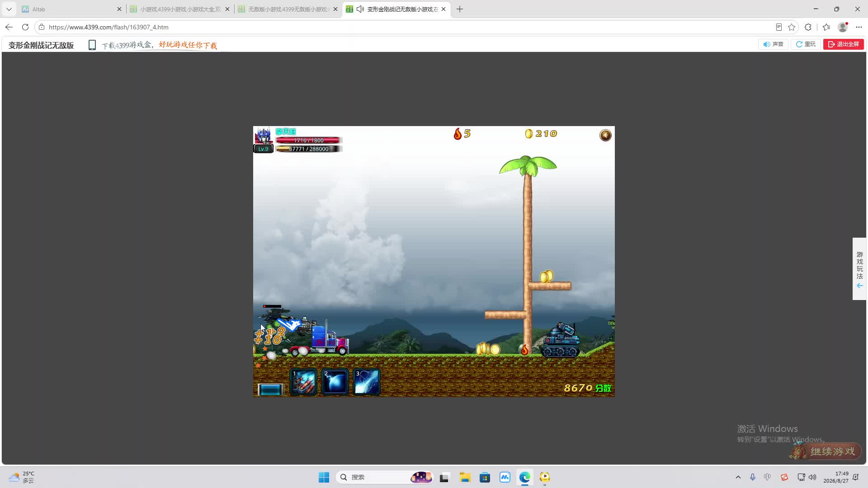Show hidden system tray icons
Screen dimensions: 868x488
tap(738, 477)
